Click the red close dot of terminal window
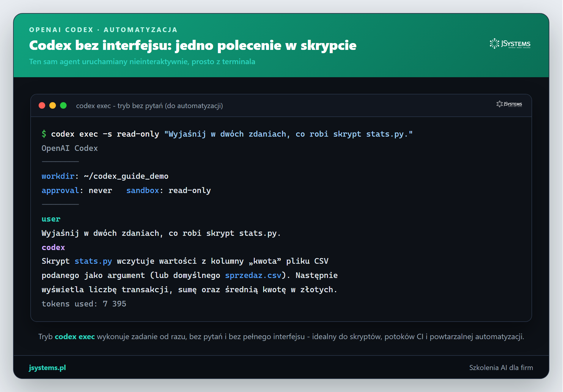This screenshot has width=563, height=392. (42, 105)
